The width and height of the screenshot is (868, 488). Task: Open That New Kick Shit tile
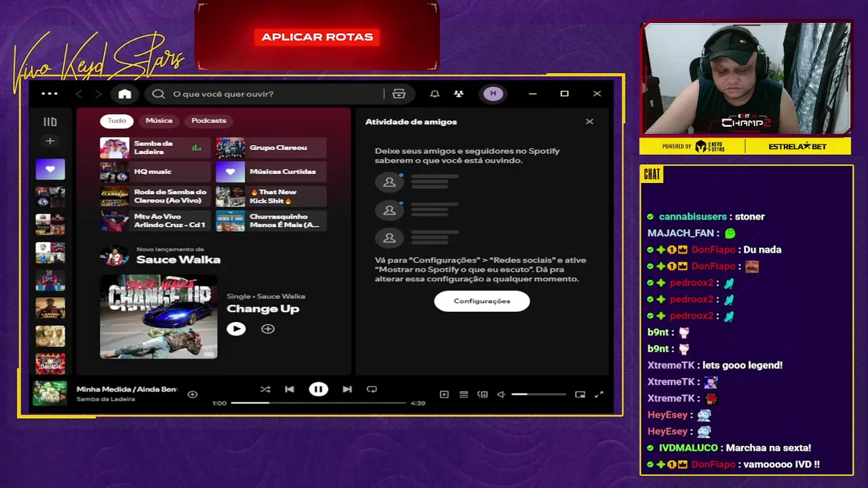[x=271, y=197]
